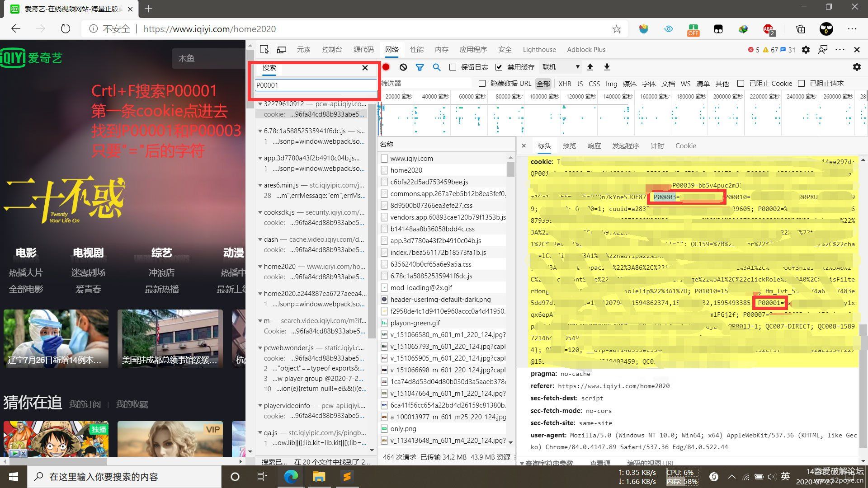This screenshot has height=488, width=868.
Task: Toggle device emulation icon in DevTools
Action: pos(281,50)
